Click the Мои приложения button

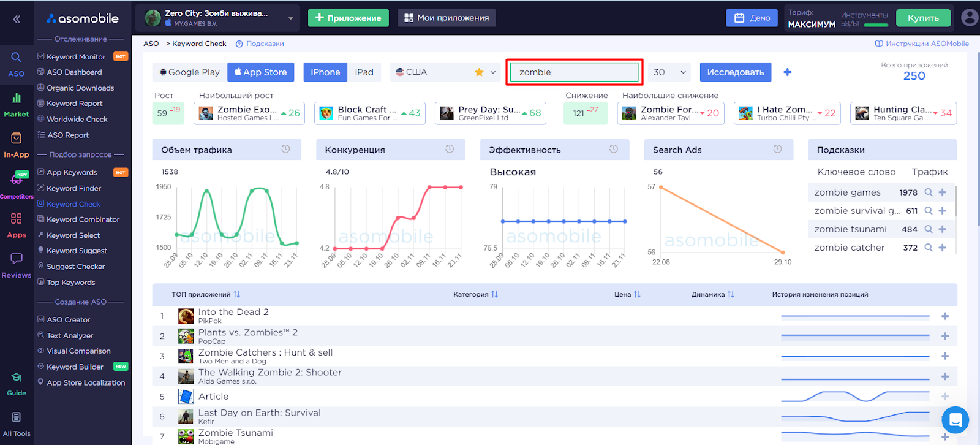point(447,18)
